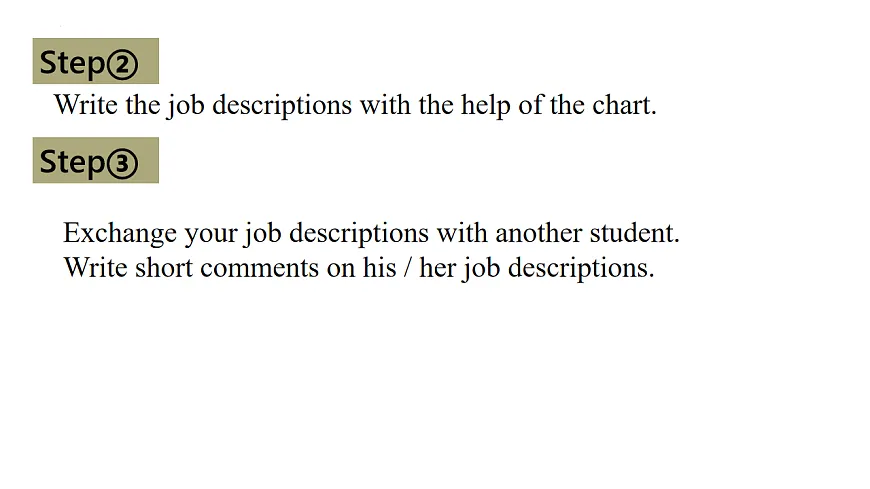Click the word 'student'

pyautogui.click(x=634, y=234)
